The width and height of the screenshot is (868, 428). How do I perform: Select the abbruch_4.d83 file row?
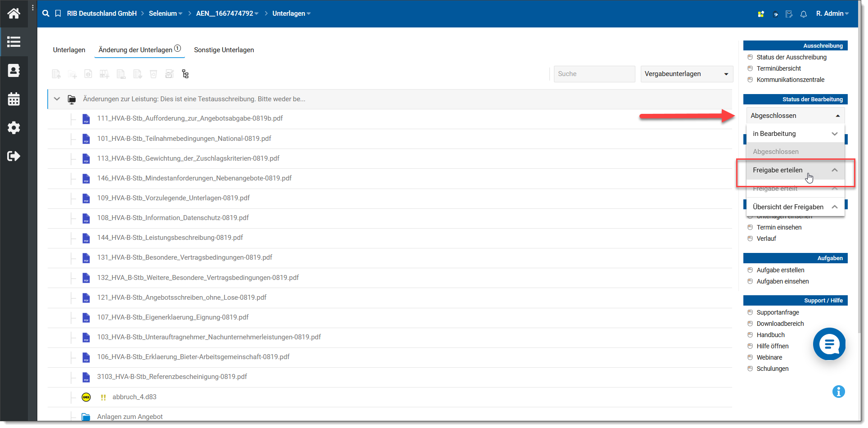(x=390, y=397)
